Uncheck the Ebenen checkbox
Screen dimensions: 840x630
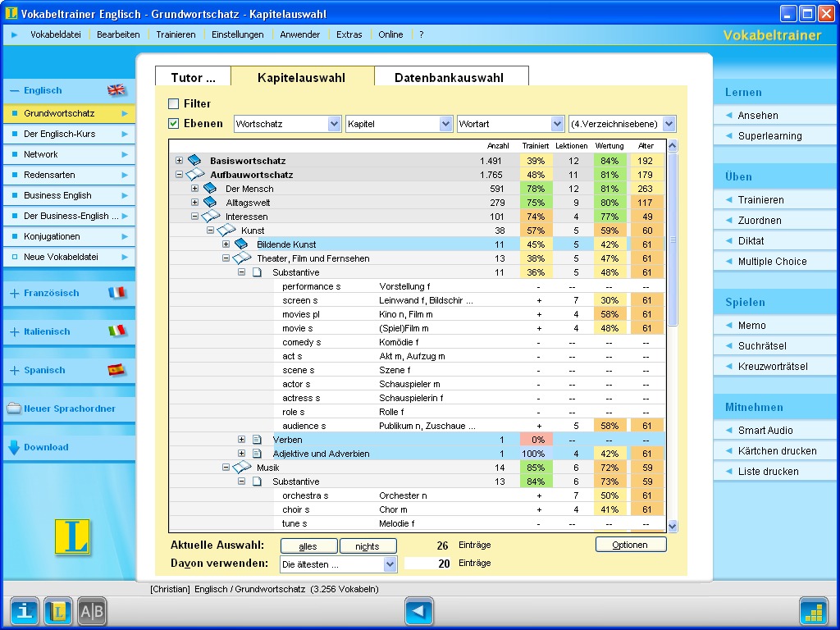[174, 123]
